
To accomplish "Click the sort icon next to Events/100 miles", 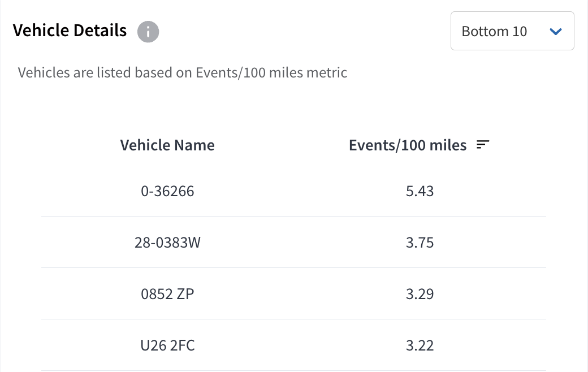I will tap(483, 144).
